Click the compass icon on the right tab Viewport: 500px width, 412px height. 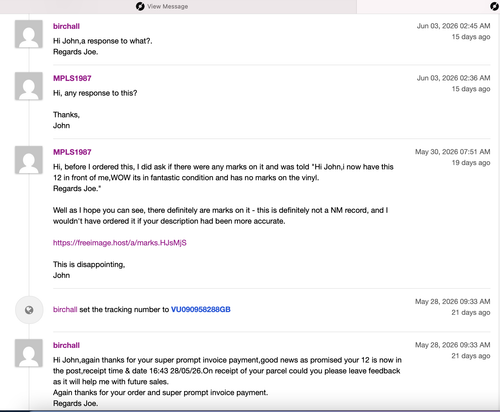coord(494,6)
